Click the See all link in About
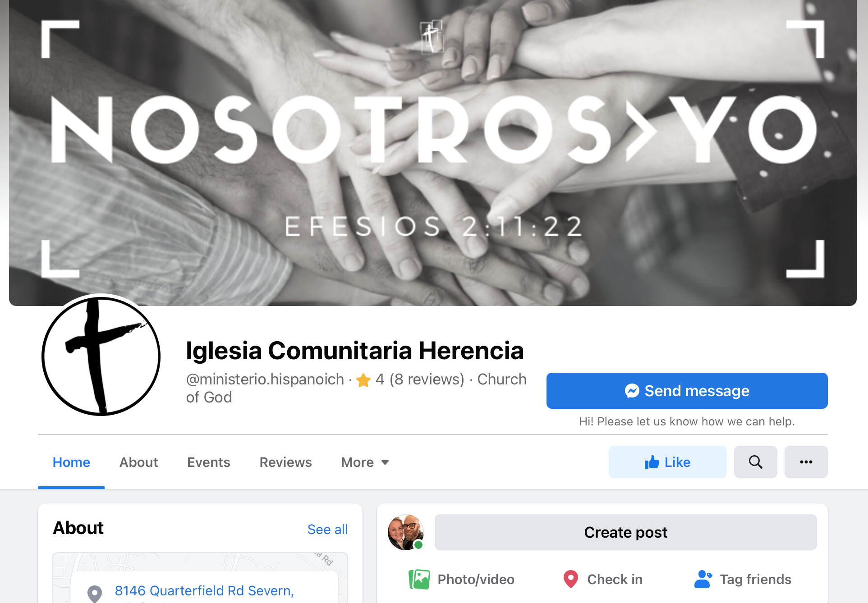 (327, 529)
